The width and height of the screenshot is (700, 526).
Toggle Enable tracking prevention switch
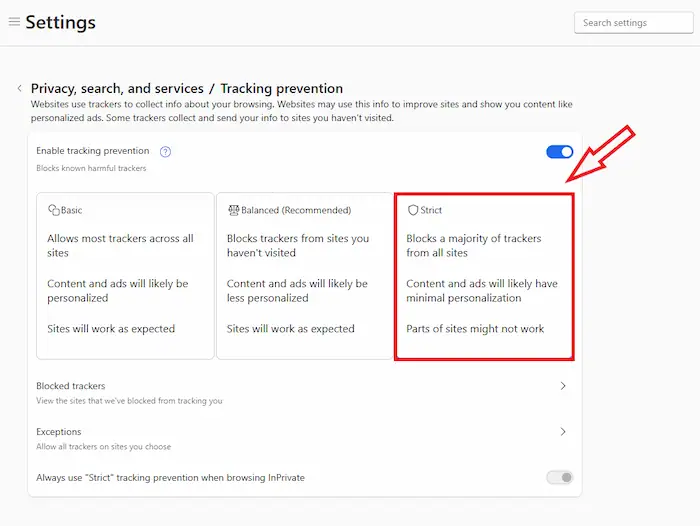pyautogui.click(x=559, y=152)
